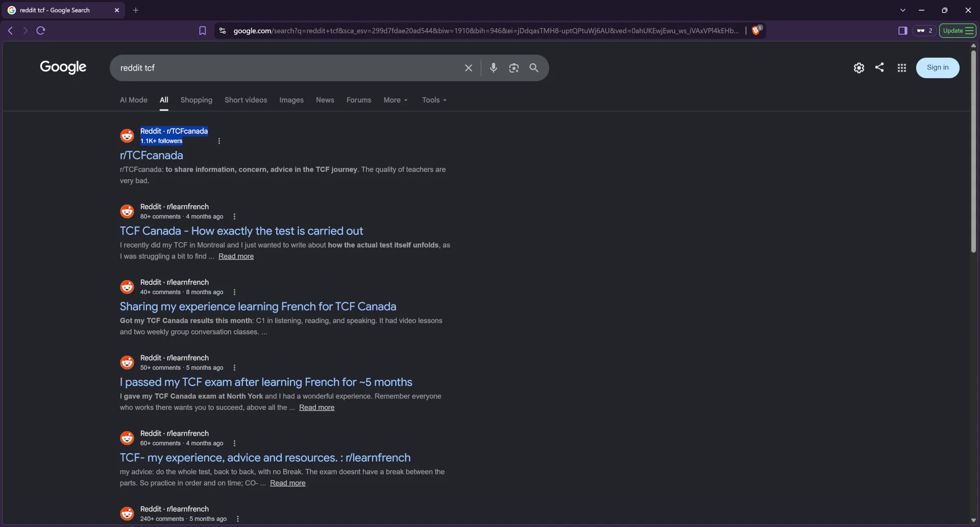980x527 pixels.
Task: Click Reddit favicon beside 40+ comments result
Action: (127, 287)
